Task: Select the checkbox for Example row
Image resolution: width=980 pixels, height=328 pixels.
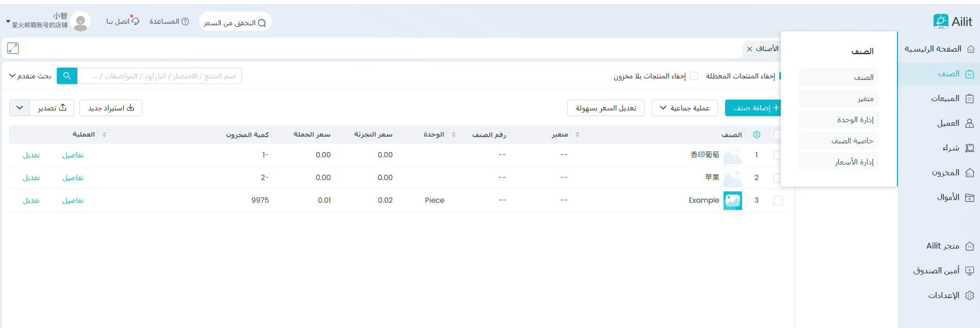Action: (x=778, y=201)
